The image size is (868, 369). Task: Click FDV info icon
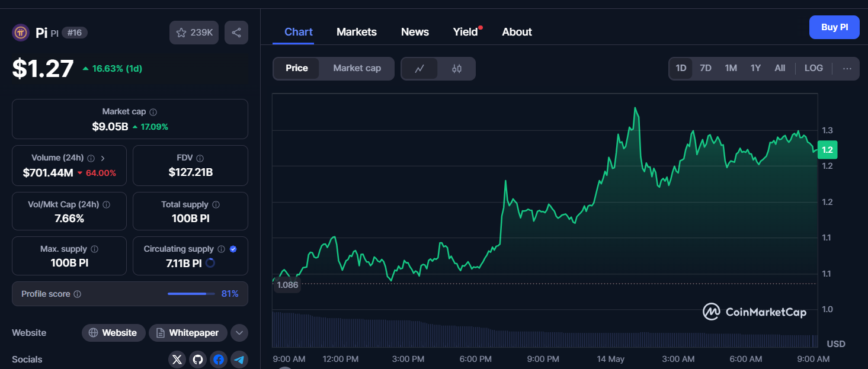point(200,158)
